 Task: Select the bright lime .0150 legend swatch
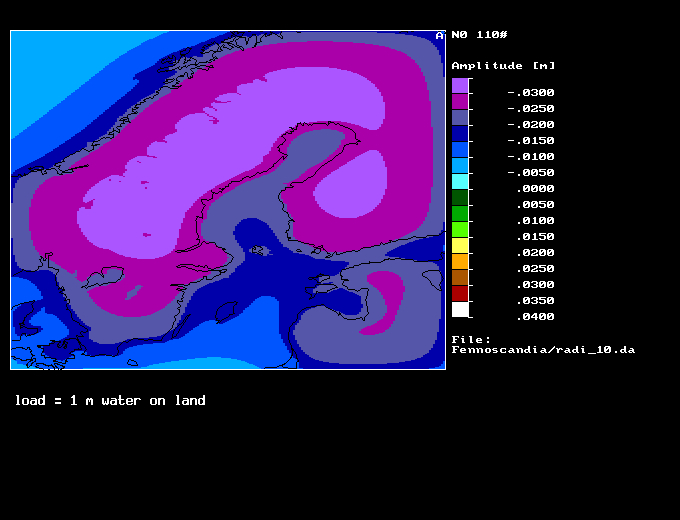[460, 230]
